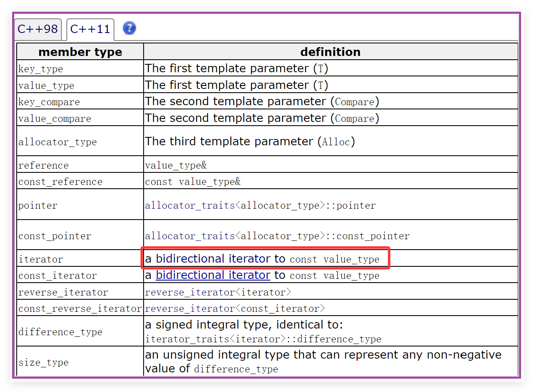Click the 'member type' column header

pos(80,52)
